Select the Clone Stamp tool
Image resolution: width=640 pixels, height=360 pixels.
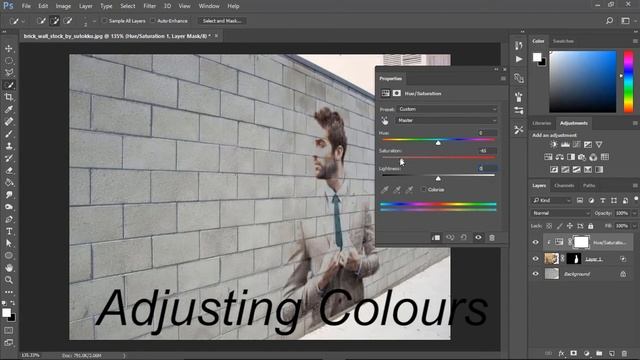(x=9, y=146)
